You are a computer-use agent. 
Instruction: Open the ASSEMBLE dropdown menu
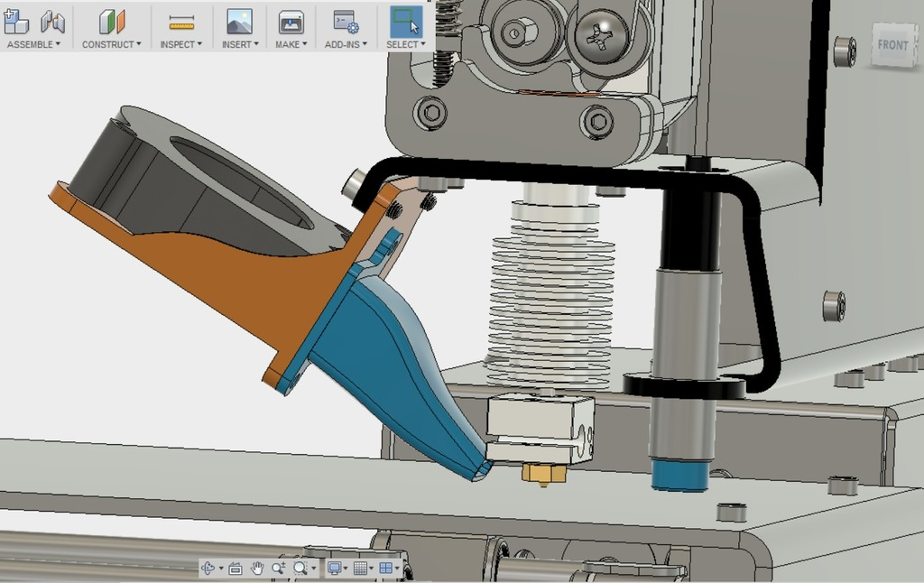(x=33, y=44)
